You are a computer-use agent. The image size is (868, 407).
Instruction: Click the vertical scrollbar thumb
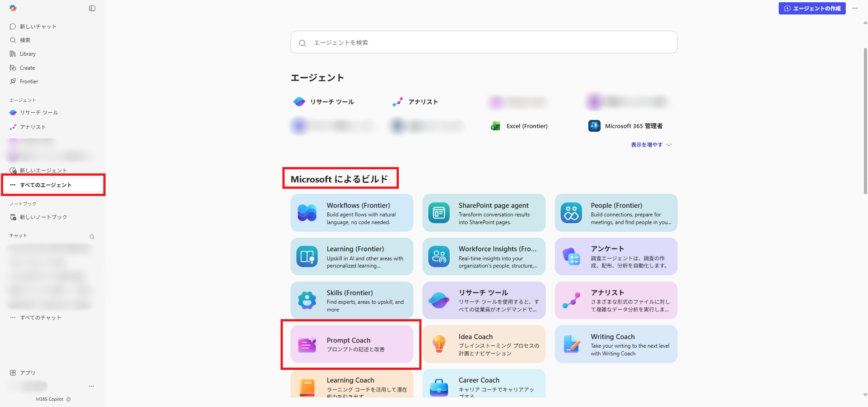(x=865, y=121)
